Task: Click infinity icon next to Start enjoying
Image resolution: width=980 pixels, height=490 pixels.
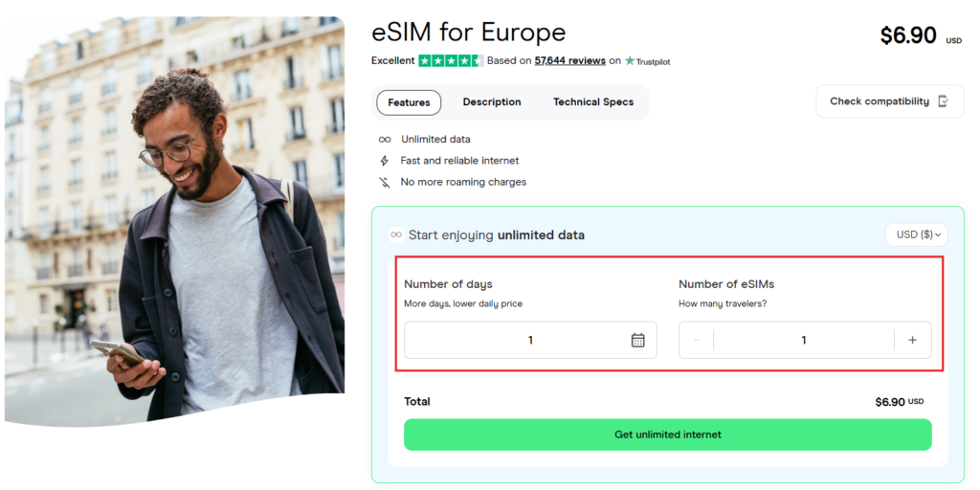Action: coord(395,235)
